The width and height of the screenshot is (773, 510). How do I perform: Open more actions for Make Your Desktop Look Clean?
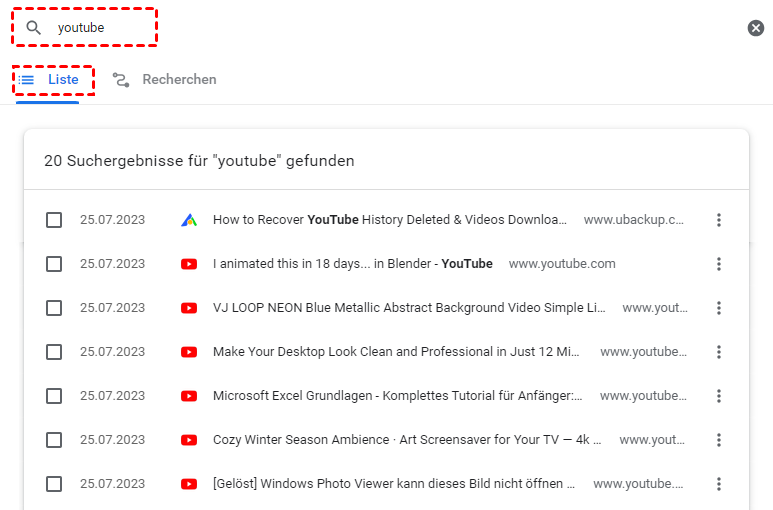click(x=719, y=352)
